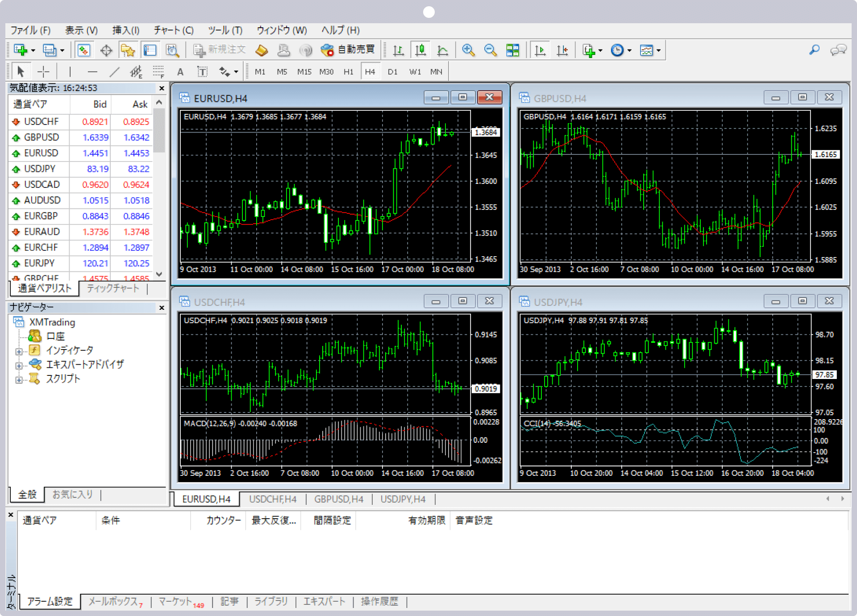This screenshot has width=857, height=616.
Task: Select the text A tool
Action: pos(180,72)
